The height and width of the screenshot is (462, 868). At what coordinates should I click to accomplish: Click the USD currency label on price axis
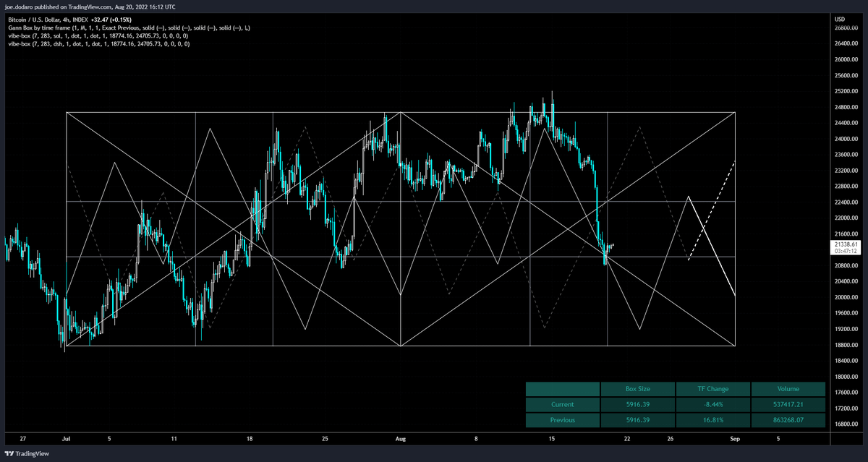[840, 19]
